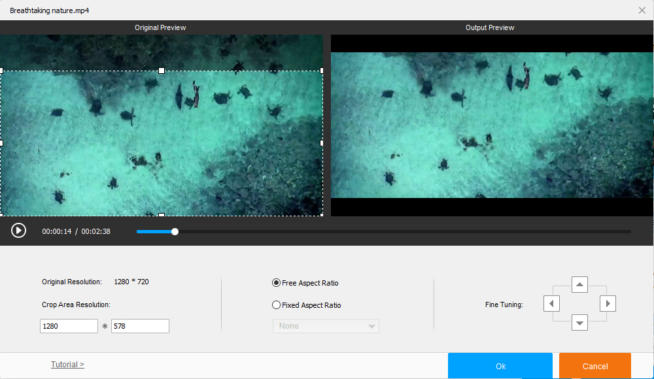The width and height of the screenshot is (654, 379).
Task: Select Fixed Aspect Ratio option
Action: [306, 305]
